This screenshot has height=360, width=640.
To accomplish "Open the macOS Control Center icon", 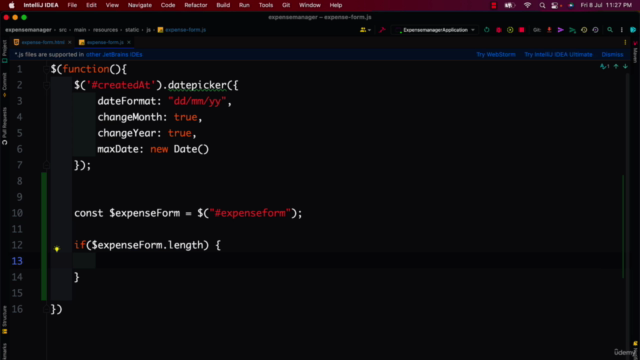I will click(555, 5).
